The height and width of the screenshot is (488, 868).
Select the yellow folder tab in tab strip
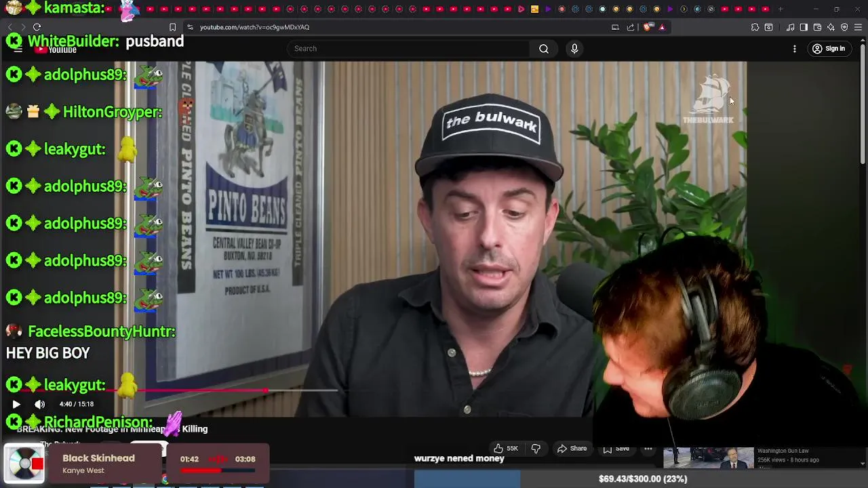click(x=535, y=9)
